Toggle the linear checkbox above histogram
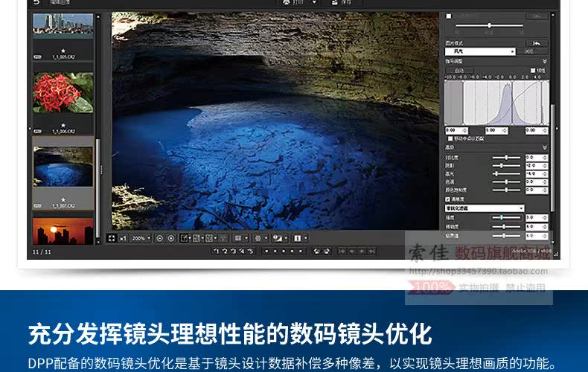This screenshot has height=372, width=588. tap(532, 70)
